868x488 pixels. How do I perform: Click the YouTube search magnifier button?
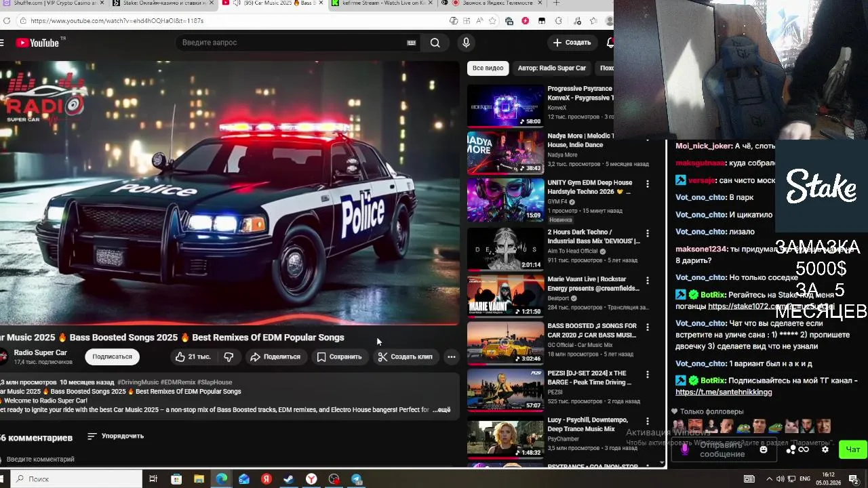tap(435, 43)
